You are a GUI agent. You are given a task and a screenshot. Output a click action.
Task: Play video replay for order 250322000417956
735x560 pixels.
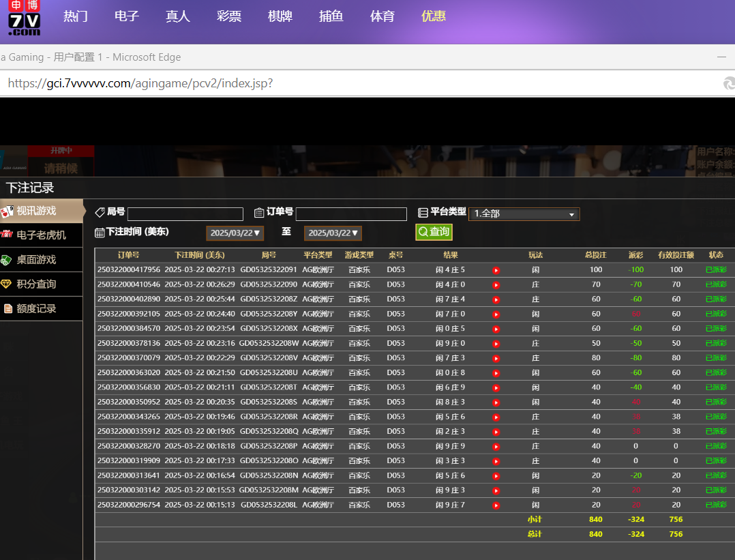[496, 270]
